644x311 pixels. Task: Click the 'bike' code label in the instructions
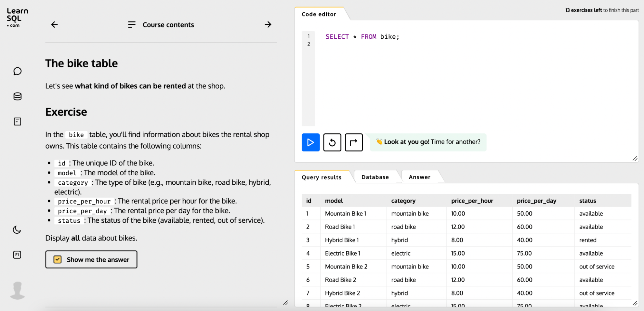coord(76,135)
